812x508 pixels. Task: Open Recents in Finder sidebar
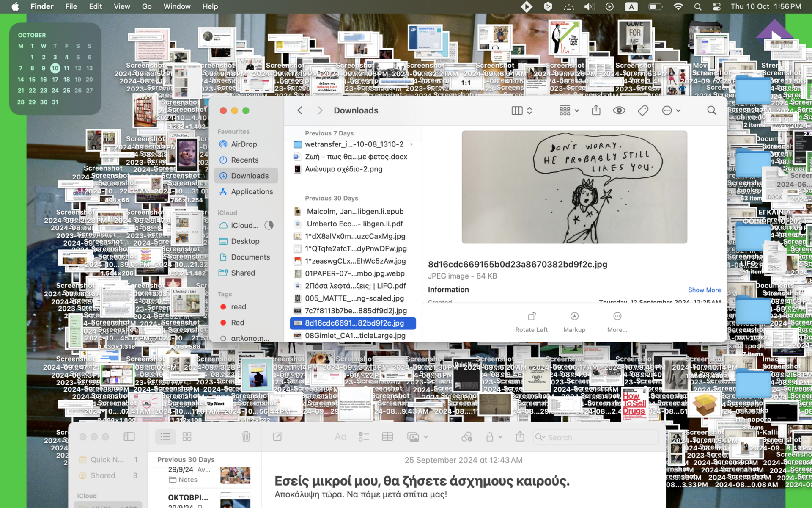246,160
